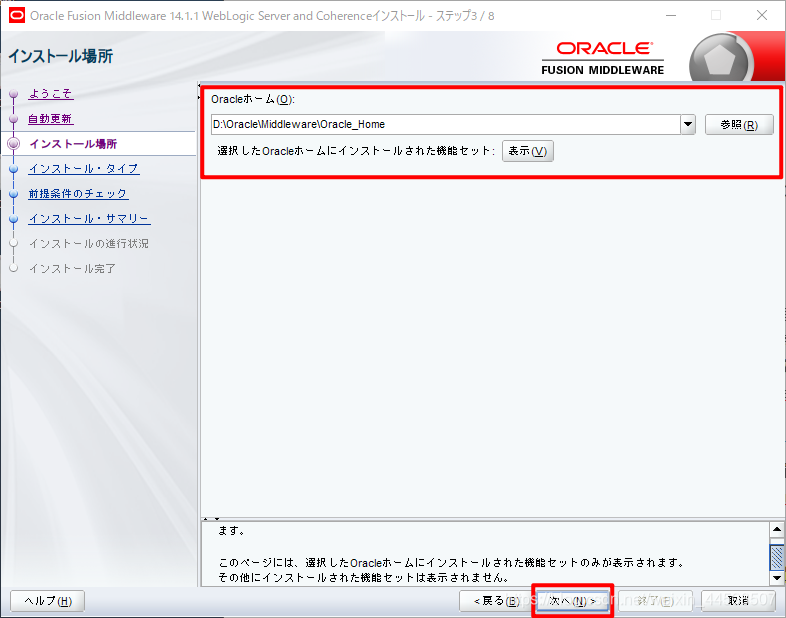Minimize the installer window
Screen dimensions: 786x618
coord(671,16)
